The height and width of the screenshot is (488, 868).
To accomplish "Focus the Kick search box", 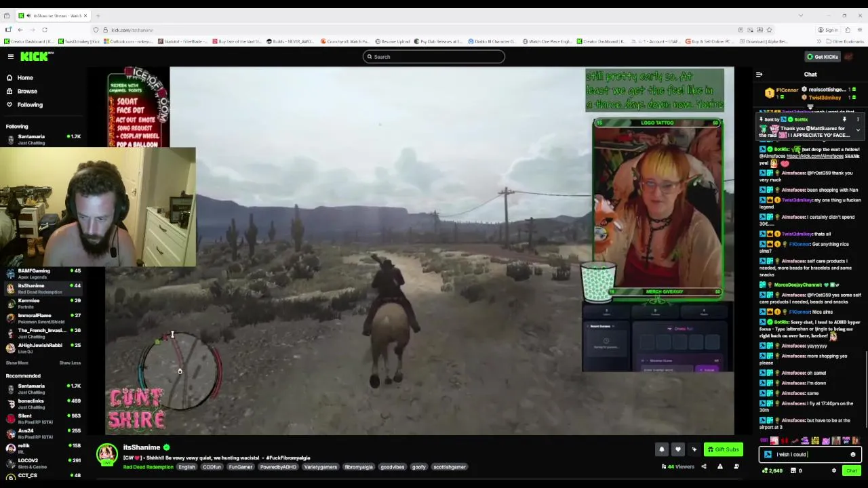I will coord(434,57).
